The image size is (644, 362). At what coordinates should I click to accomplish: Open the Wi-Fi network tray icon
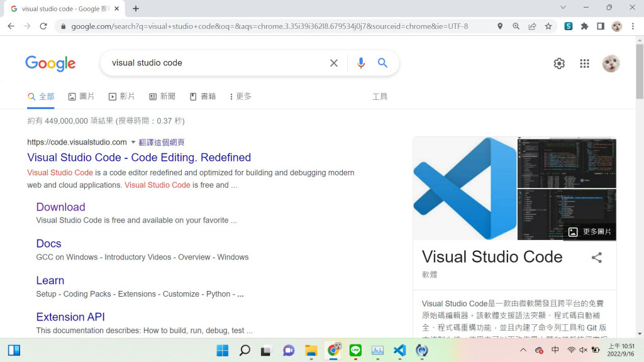point(571,350)
